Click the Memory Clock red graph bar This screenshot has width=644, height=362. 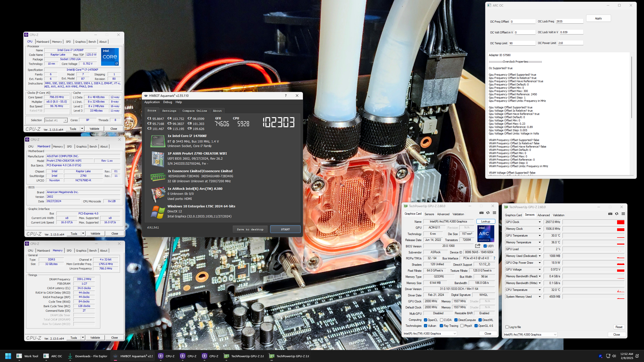point(621,230)
